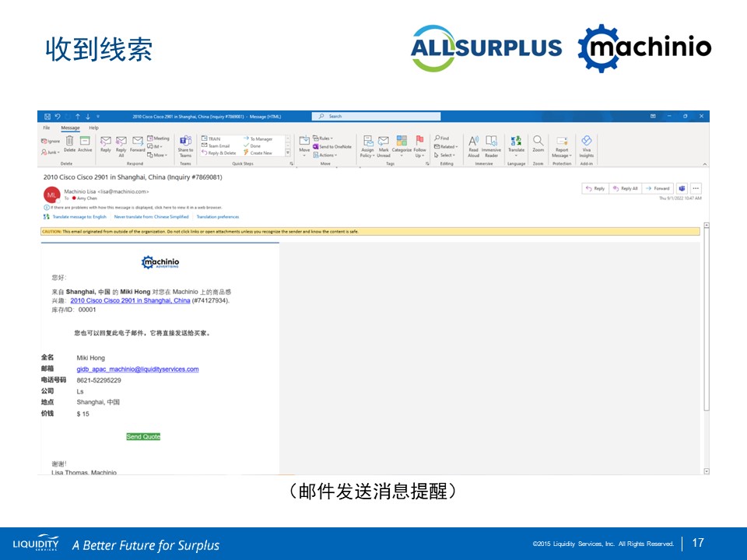Viewport: 747px width, 560px height.
Task: Run the TRAIN quick step
Action: 211,138
